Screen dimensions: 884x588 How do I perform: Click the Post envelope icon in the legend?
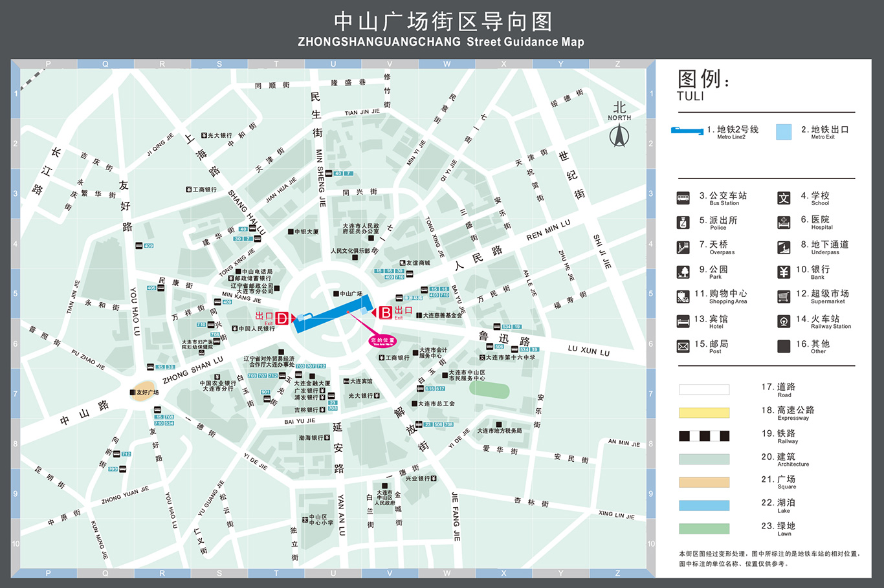(683, 347)
